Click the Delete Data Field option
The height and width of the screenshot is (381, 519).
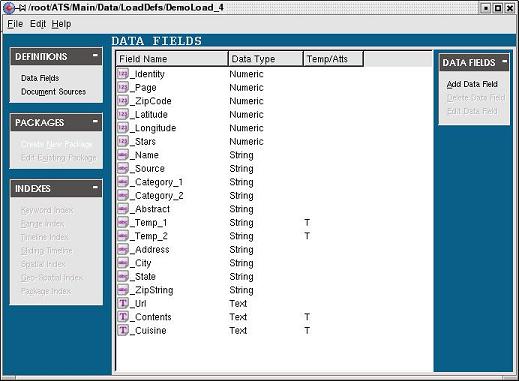476,98
